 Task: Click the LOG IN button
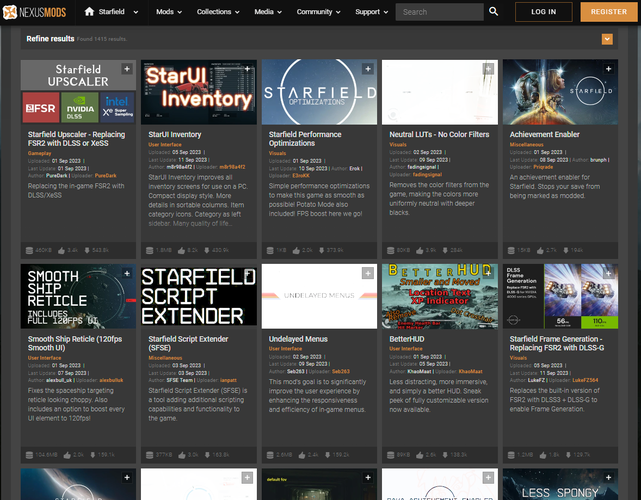(x=544, y=12)
